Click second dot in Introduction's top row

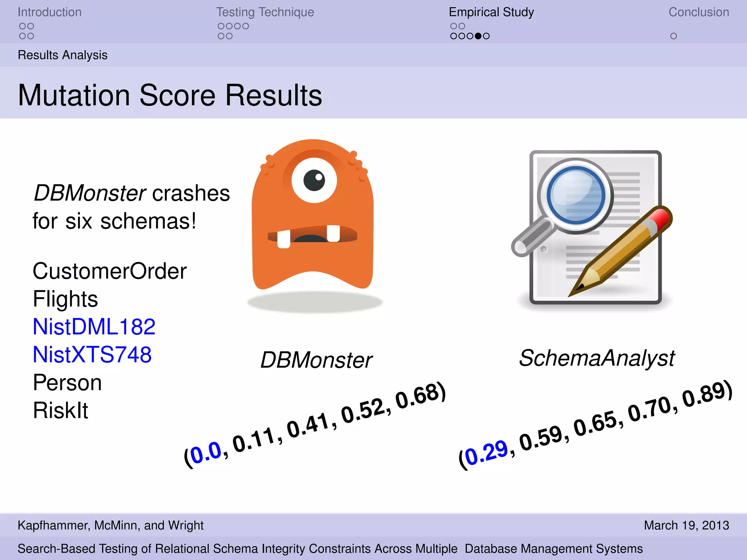(31, 26)
